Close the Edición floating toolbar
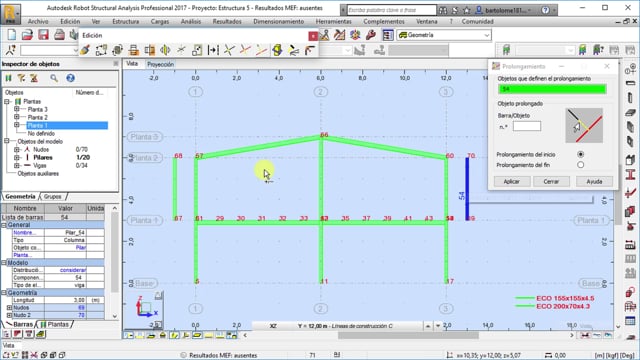 313,36
